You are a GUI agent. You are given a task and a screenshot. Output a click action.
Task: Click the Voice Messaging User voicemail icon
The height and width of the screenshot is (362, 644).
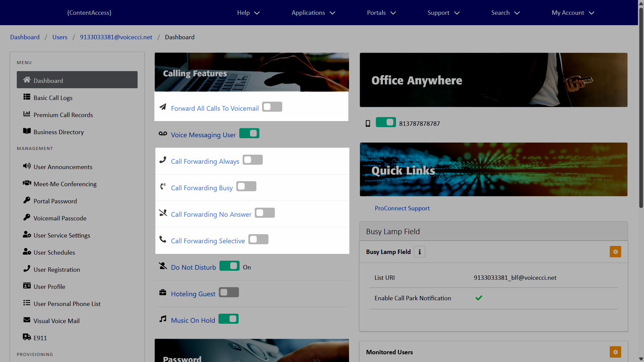coord(163,134)
